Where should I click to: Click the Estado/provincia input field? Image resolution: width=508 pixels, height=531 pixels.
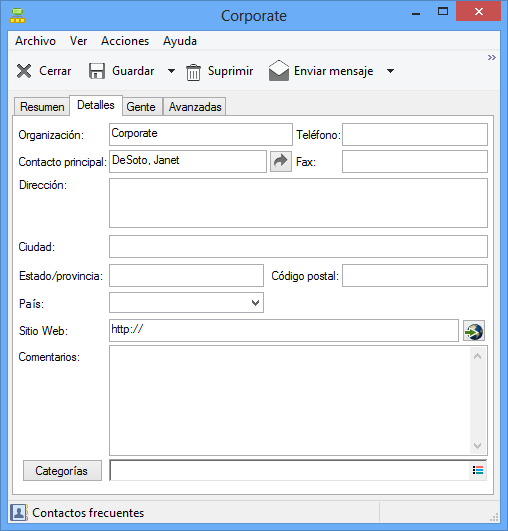(186, 276)
